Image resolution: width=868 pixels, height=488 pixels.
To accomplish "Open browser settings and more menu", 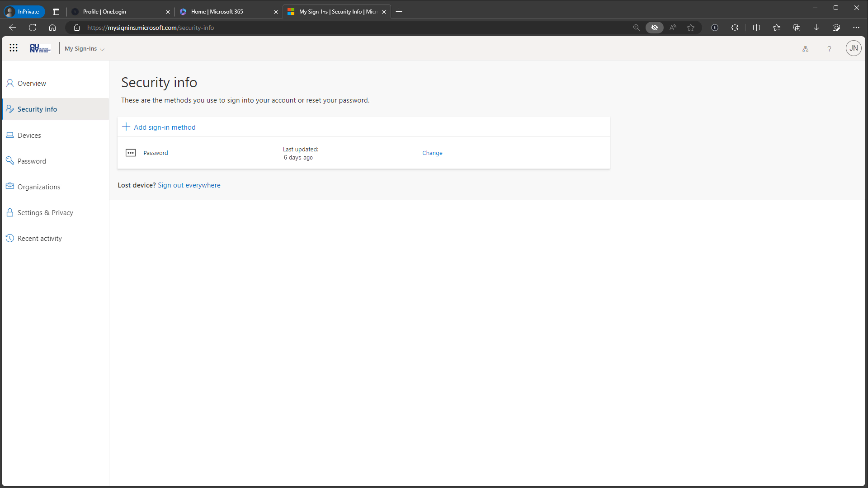I will [856, 28].
